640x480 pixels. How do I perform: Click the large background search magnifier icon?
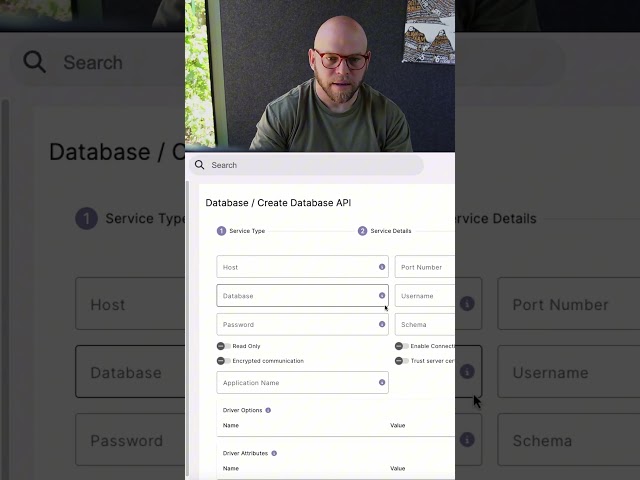pyautogui.click(x=34, y=62)
